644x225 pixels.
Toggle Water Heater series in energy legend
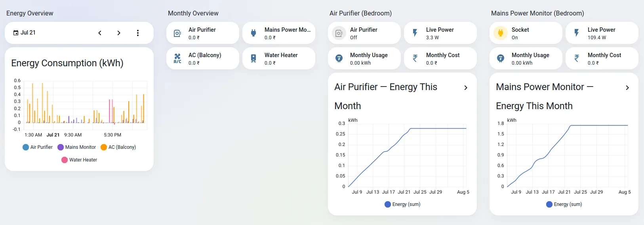[79, 160]
